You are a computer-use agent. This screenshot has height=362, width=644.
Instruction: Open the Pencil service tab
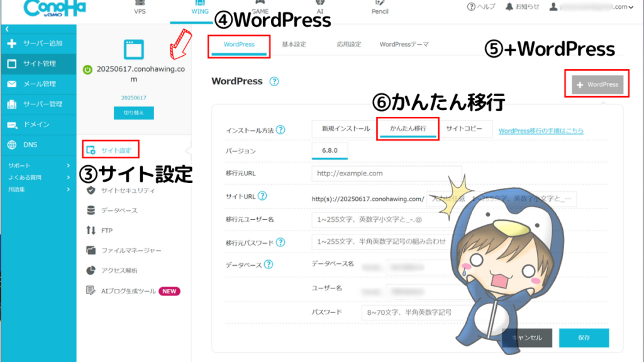coord(380,8)
